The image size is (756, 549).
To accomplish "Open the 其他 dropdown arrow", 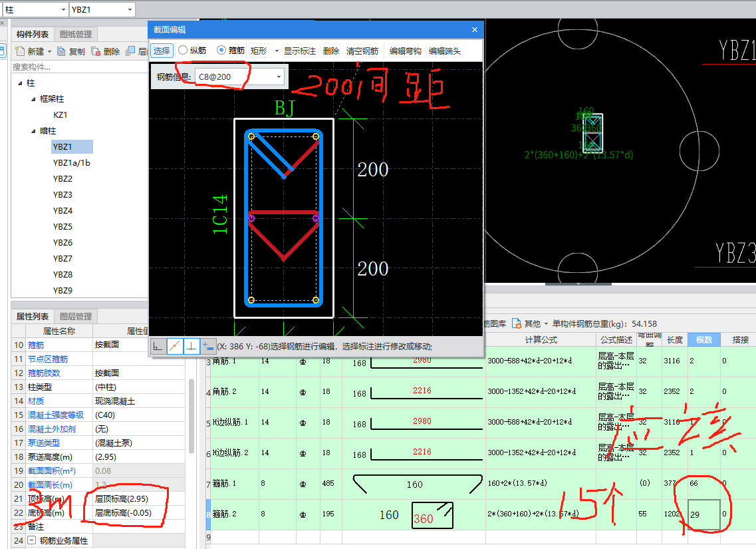I will point(547,323).
